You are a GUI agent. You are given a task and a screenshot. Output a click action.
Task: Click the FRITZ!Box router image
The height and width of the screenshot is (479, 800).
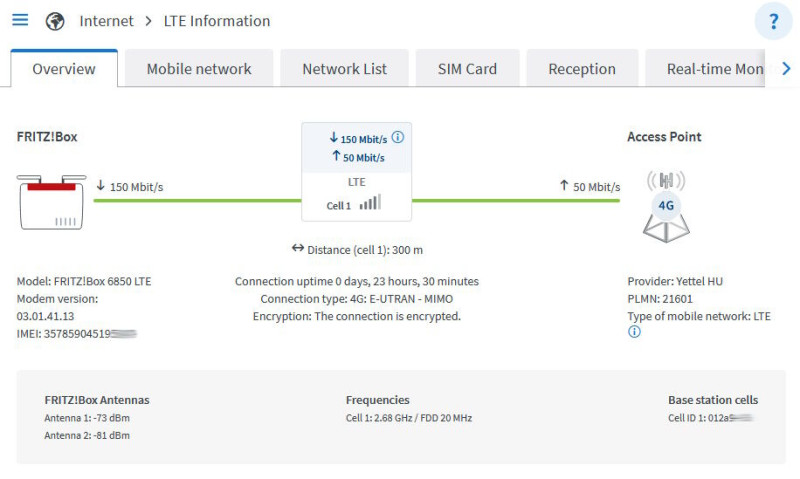click(50, 202)
